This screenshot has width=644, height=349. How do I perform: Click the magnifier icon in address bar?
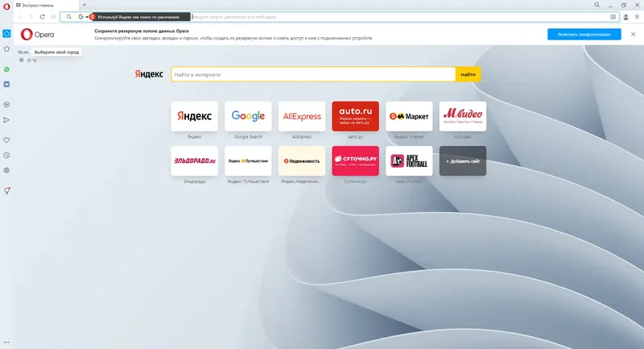coord(69,17)
